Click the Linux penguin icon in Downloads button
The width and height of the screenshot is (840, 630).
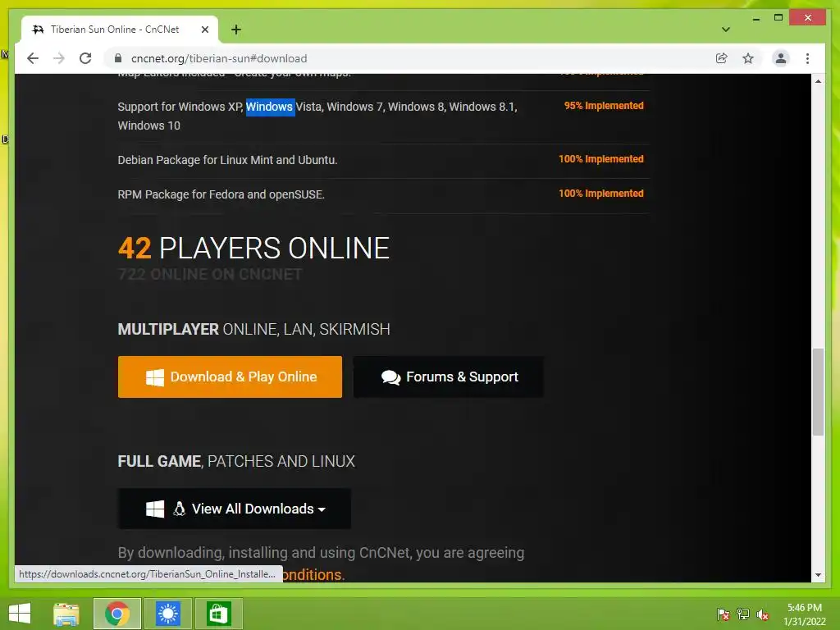(179, 509)
